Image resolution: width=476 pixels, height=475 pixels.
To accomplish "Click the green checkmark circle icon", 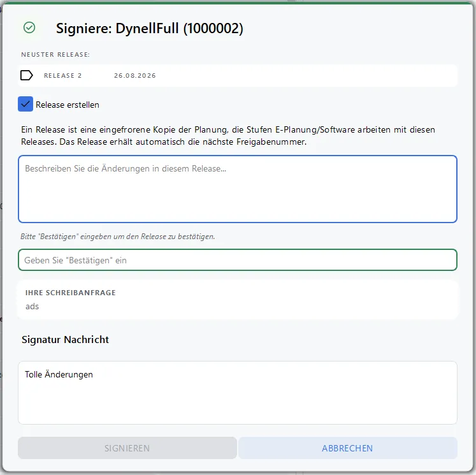I will pos(29,27).
